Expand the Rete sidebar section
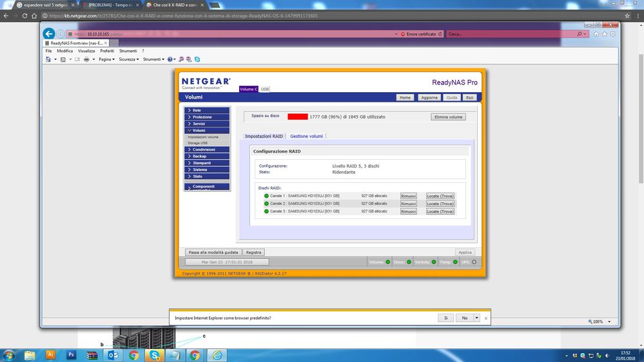Screen dimensions: 644x362 pyautogui.click(x=207, y=110)
